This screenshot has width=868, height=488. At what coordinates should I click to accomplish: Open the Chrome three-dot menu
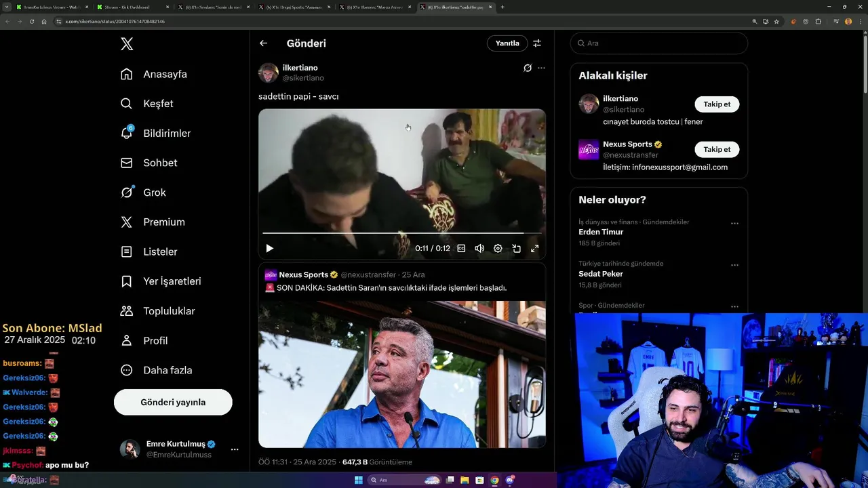pos(860,22)
